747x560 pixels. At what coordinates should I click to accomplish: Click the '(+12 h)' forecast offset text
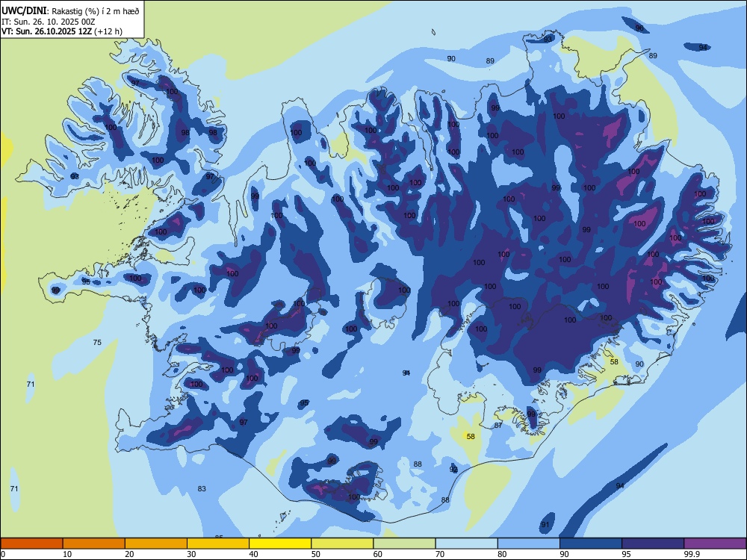pyautogui.click(x=108, y=31)
